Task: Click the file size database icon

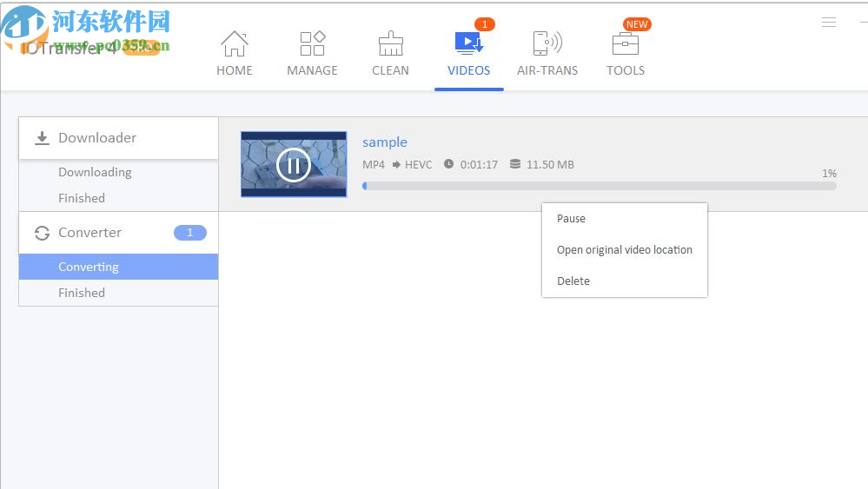Action: click(515, 164)
